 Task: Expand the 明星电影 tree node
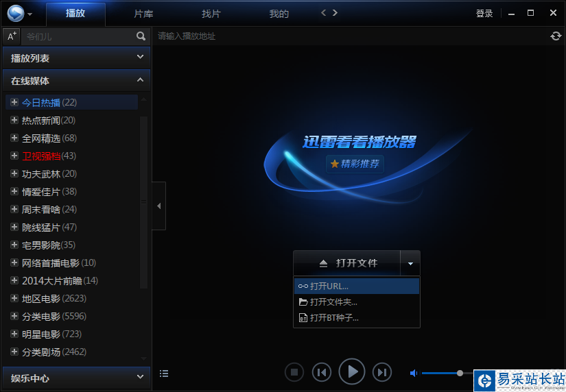(14, 334)
